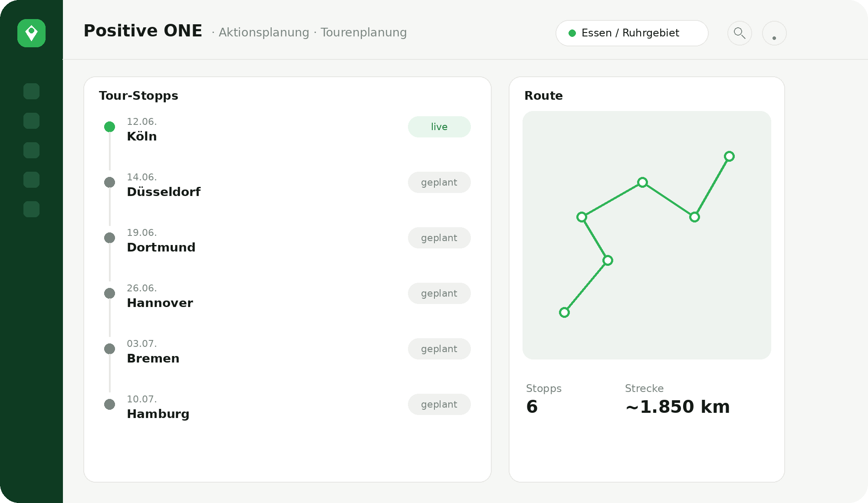Click the geplant badge for Hannover

pos(439,293)
